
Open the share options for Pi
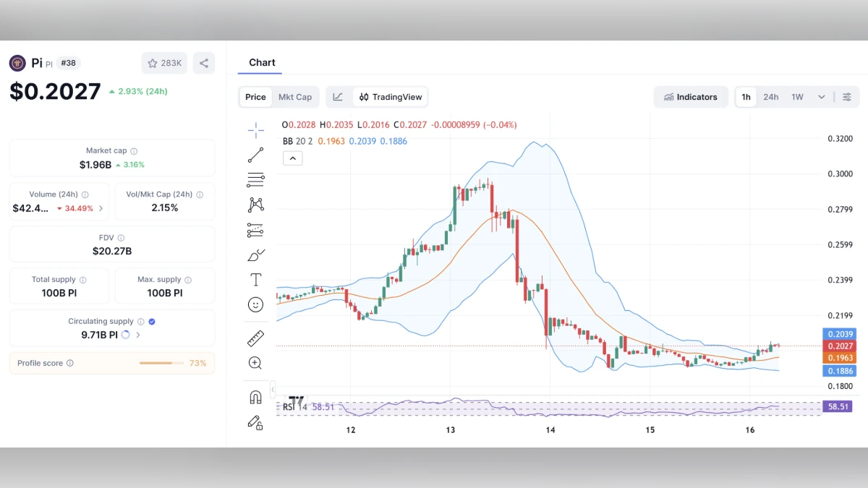pyautogui.click(x=203, y=63)
